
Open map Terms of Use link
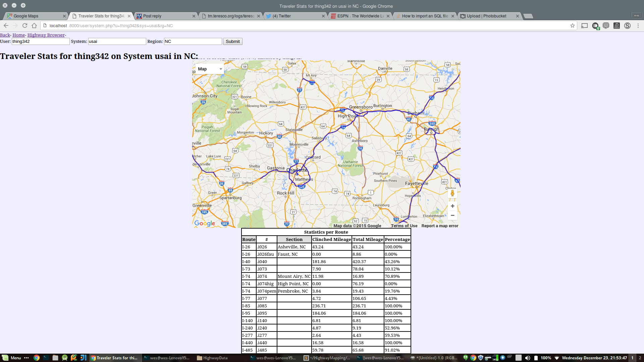click(404, 226)
